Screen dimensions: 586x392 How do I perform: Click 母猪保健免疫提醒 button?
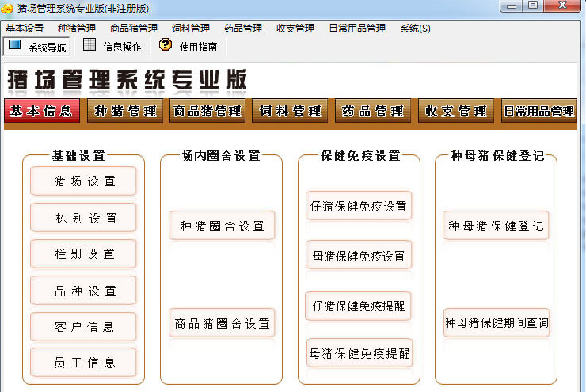[359, 353]
